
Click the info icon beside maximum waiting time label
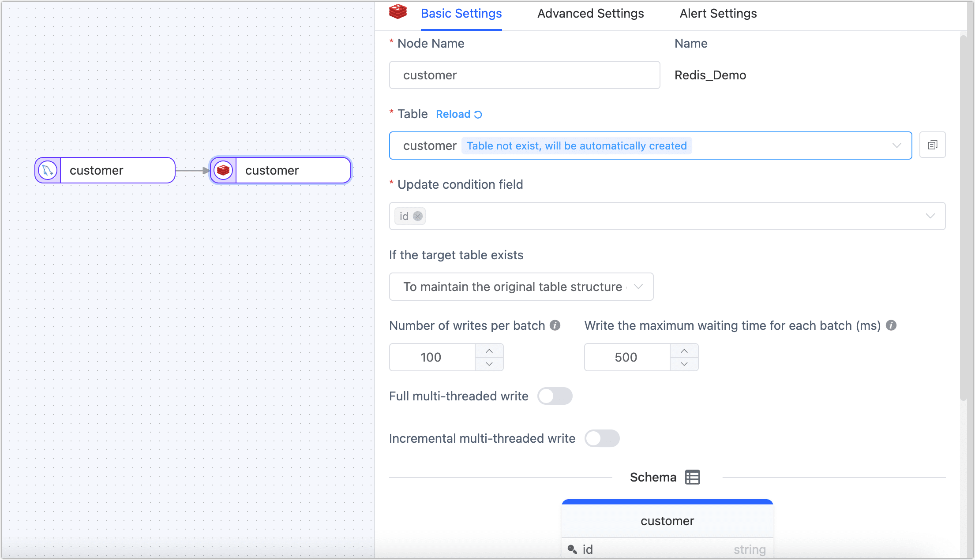pyautogui.click(x=891, y=325)
